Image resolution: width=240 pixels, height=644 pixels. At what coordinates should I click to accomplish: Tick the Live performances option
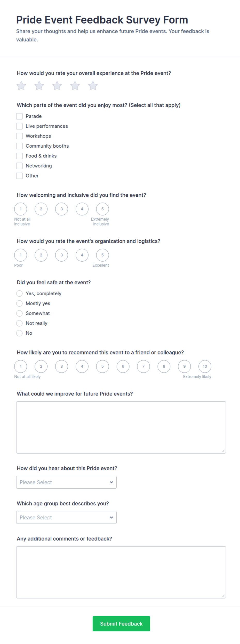(x=19, y=126)
